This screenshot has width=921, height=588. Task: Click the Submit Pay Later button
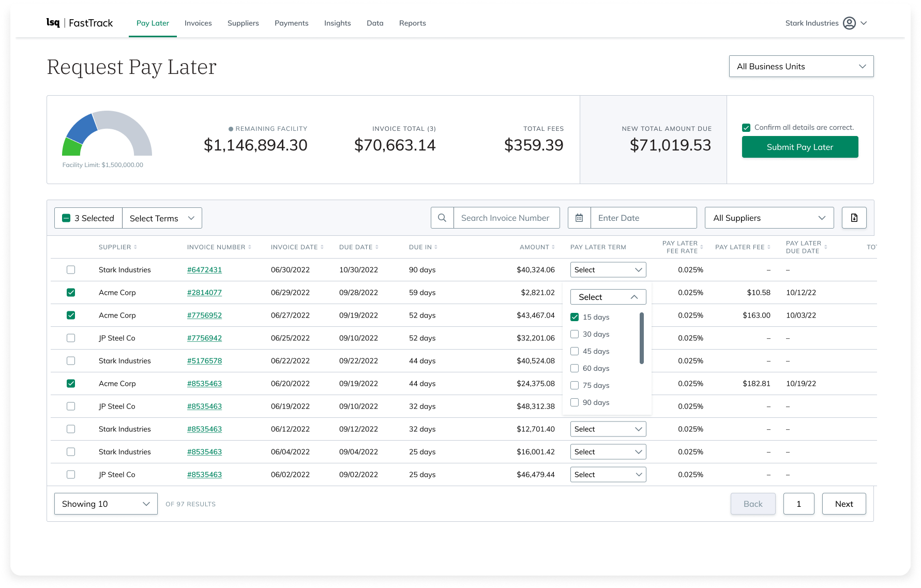point(800,147)
